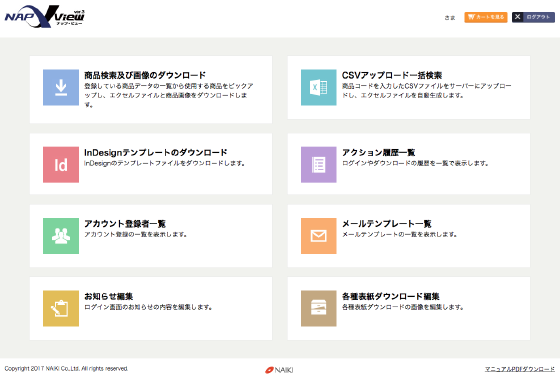Click the blue download arrow icon
The width and height of the screenshot is (560, 380).
pyautogui.click(x=61, y=88)
